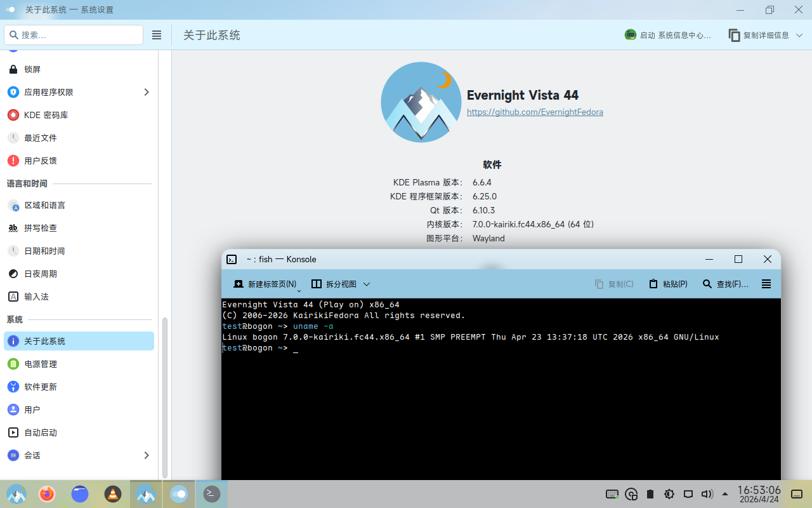
Task: Select the 锁屏 sidebar entry
Action: (x=79, y=69)
